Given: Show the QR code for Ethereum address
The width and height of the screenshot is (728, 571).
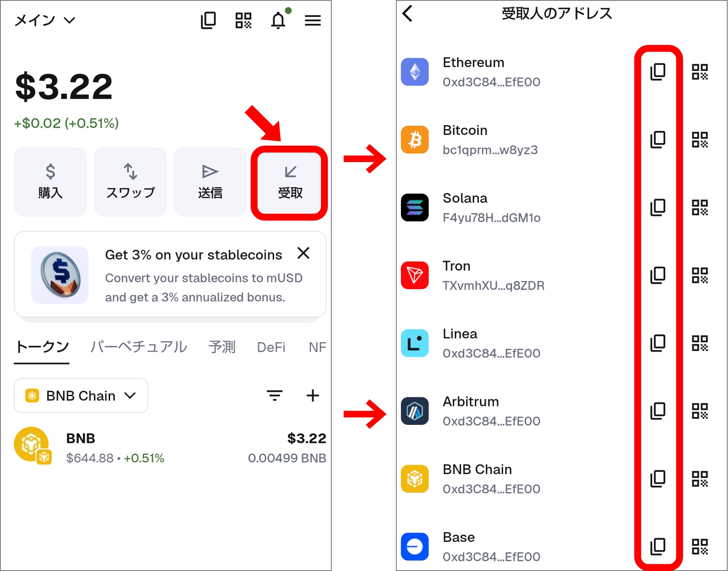Looking at the screenshot, I should coord(700,72).
